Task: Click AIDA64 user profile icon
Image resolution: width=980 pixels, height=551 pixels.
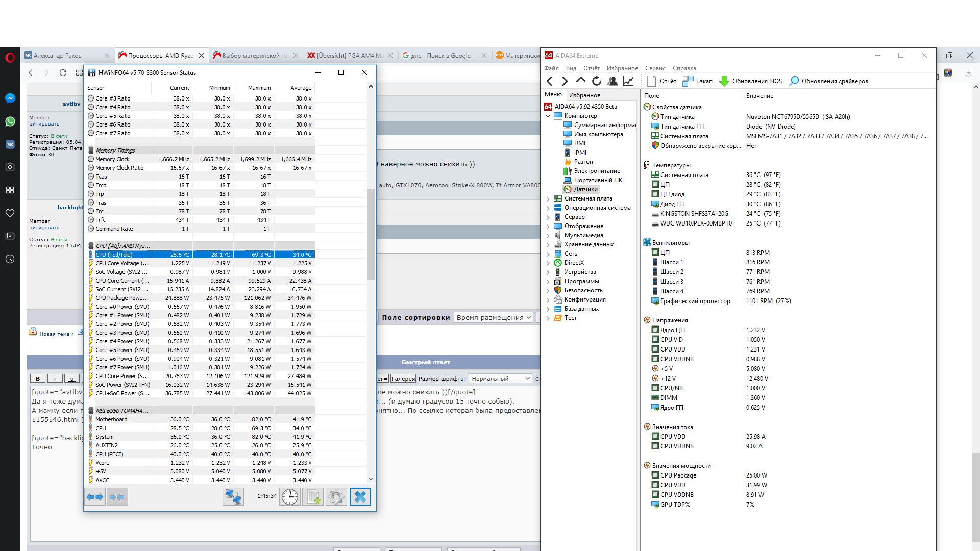Action: (612, 81)
